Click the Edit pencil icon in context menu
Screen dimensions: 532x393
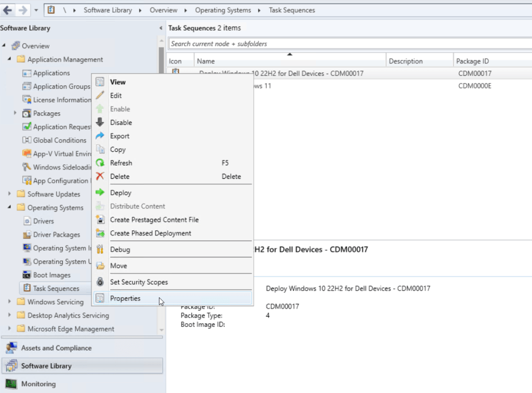click(100, 96)
